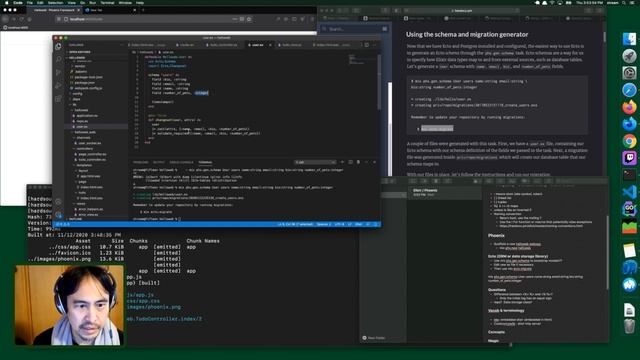The height and width of the screenshot is (360, 640).
Task: Open the yellow Notes app in the dock
Action: (x=629, y=250)
